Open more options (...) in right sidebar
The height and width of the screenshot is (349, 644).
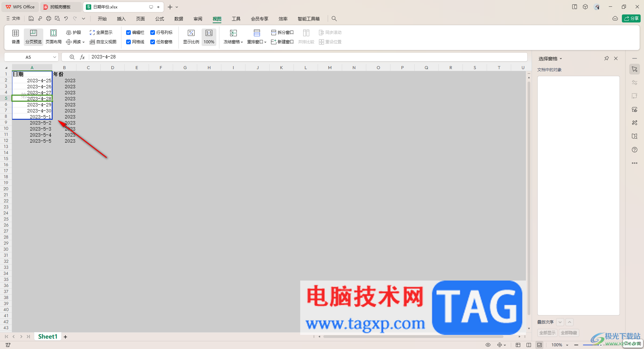[635, 163]
